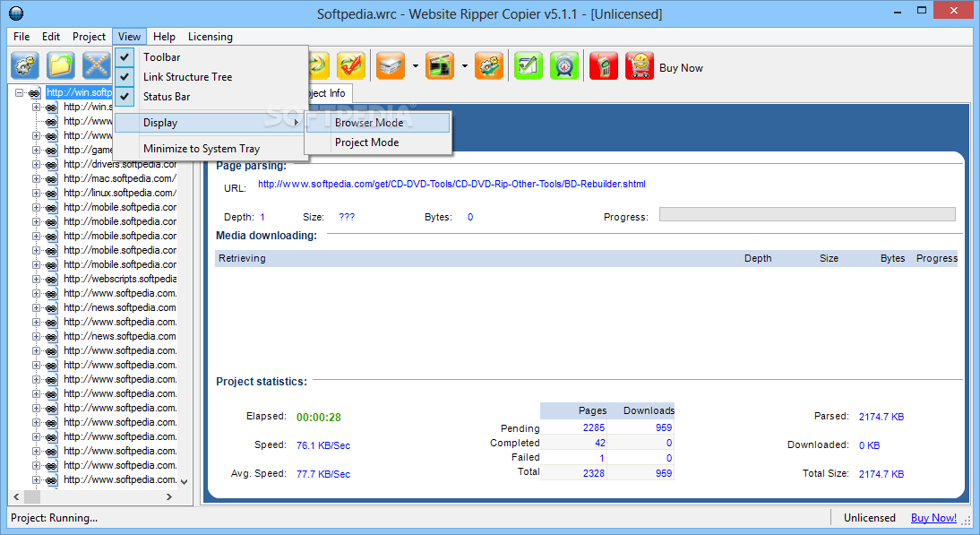The image size is (980, 535).
Task: Click the speed value 76.1 KB/Sec
Action: (323, 445)
